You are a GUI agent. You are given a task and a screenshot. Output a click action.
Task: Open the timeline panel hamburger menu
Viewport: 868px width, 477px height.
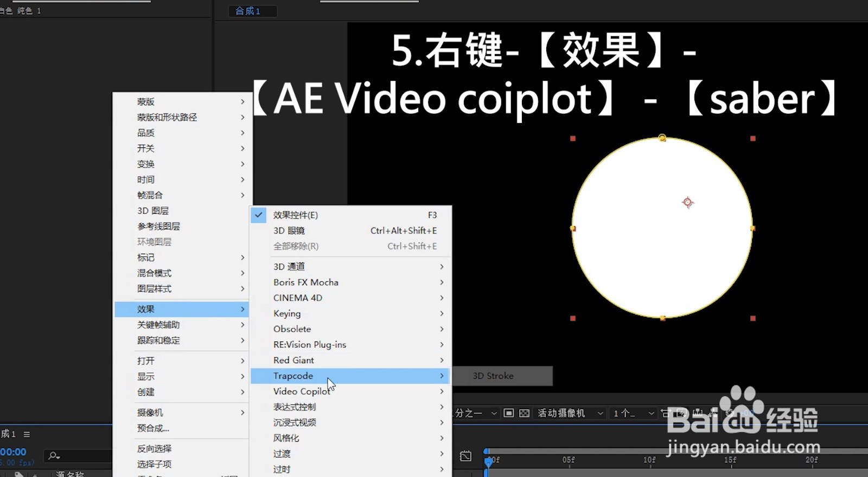(27, 434)
